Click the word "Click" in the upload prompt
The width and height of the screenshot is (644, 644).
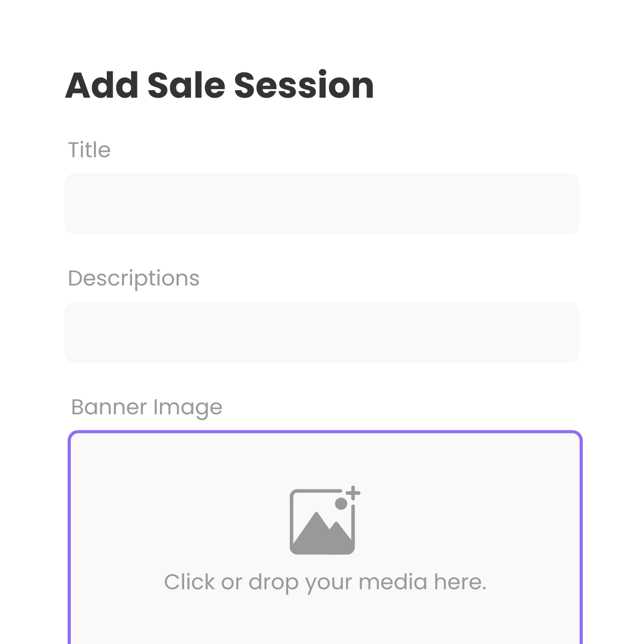point(189,582)
